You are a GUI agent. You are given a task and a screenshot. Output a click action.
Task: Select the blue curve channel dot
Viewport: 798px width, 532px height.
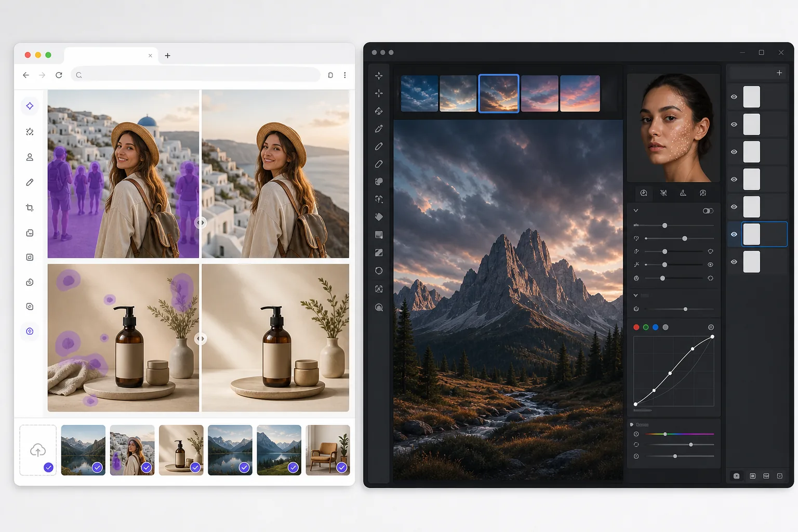656,327
